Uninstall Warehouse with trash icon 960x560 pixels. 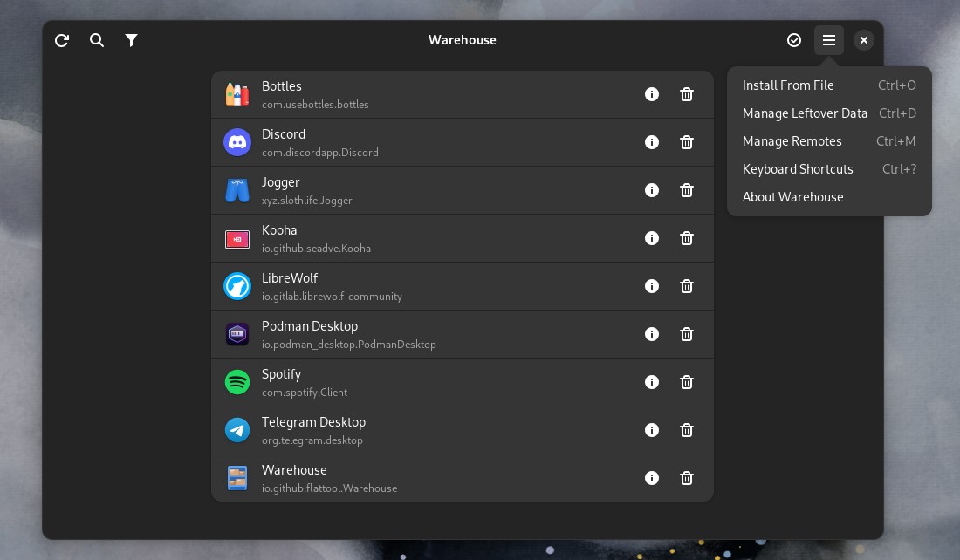pos(687,478)
